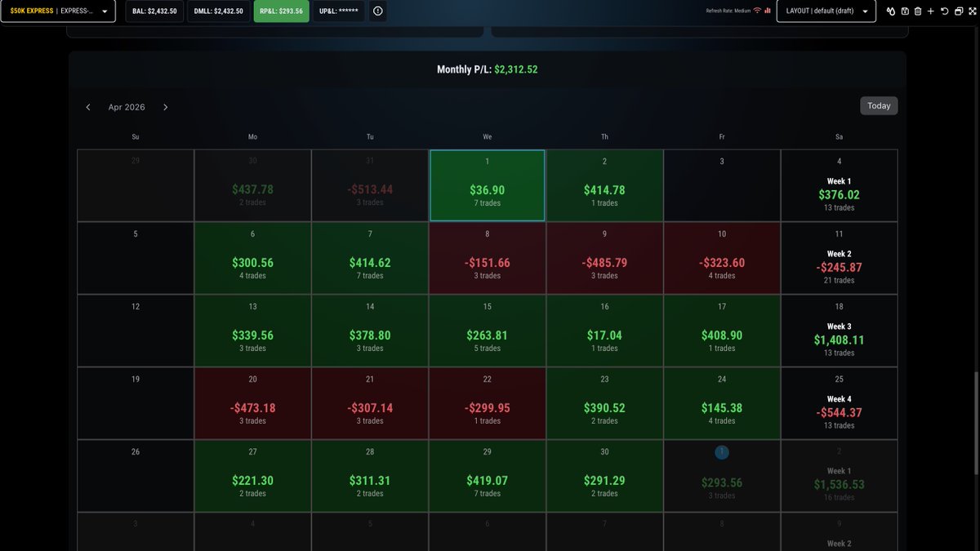
Task: Add a new panel with plus icon
Action: tap(931, 11)
